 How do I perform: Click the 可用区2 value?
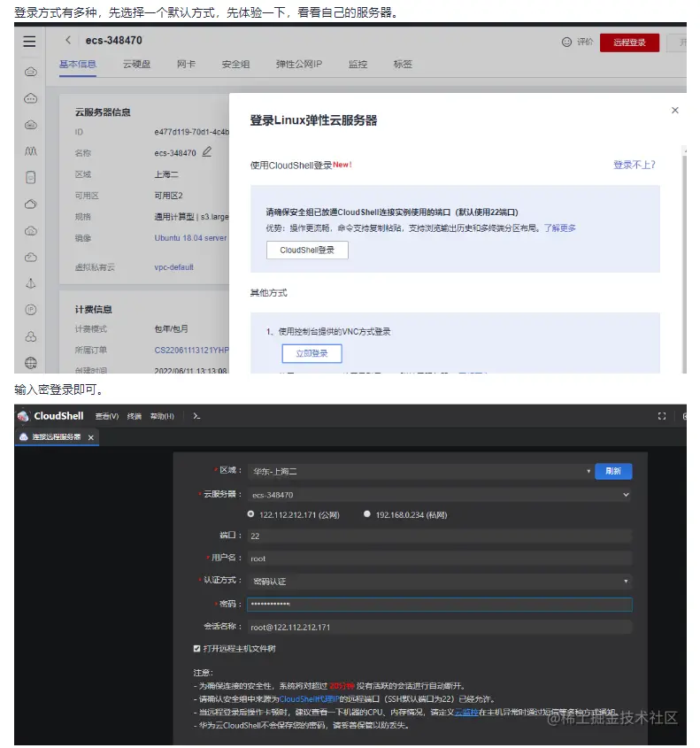click(x=168, y=196)
